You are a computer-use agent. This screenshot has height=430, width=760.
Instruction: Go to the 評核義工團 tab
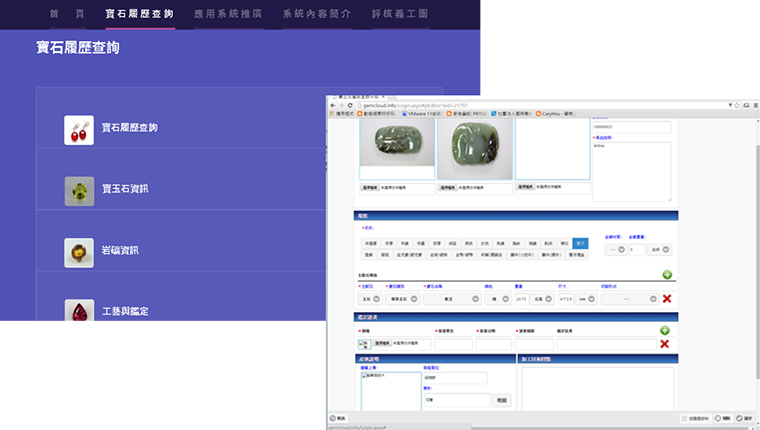pyautogui.click(x=400, y=14)
